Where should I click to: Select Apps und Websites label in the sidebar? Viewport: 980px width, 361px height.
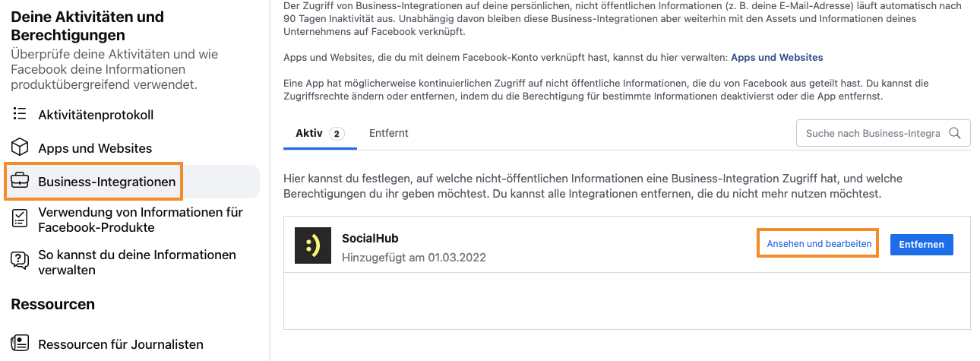click(95, 148)
